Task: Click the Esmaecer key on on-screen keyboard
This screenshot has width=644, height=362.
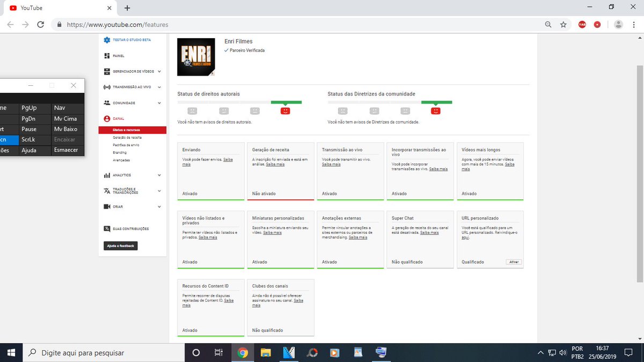Action: click(x=67, y=150)
